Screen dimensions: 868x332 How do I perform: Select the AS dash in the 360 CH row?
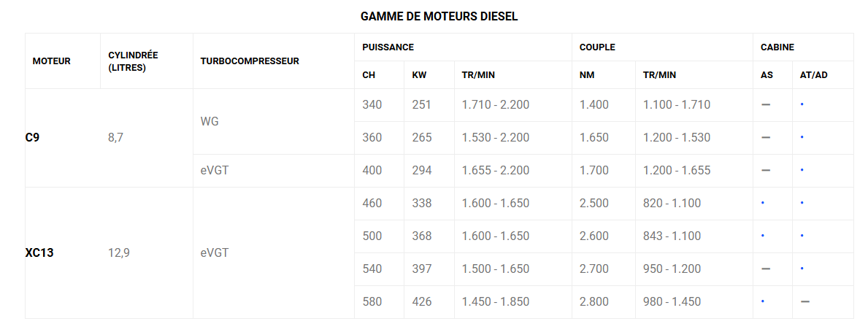click(766, 138)
